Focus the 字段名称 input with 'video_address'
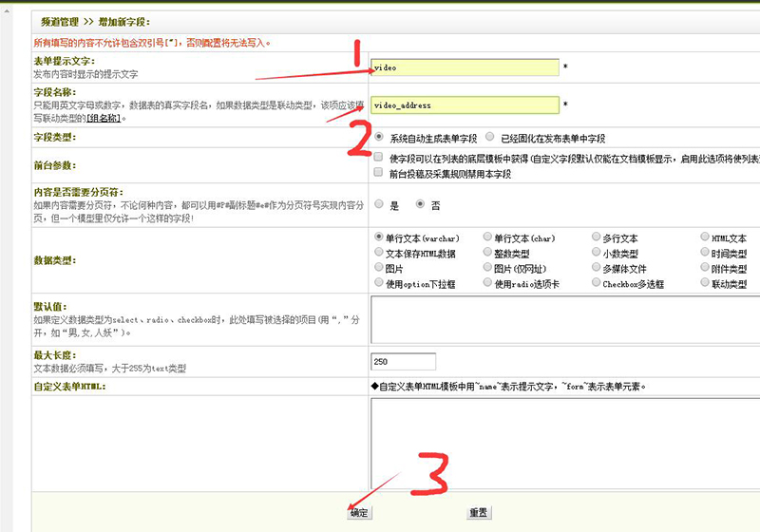The width and height of the screenshot is (760, 532). (465, 104)
